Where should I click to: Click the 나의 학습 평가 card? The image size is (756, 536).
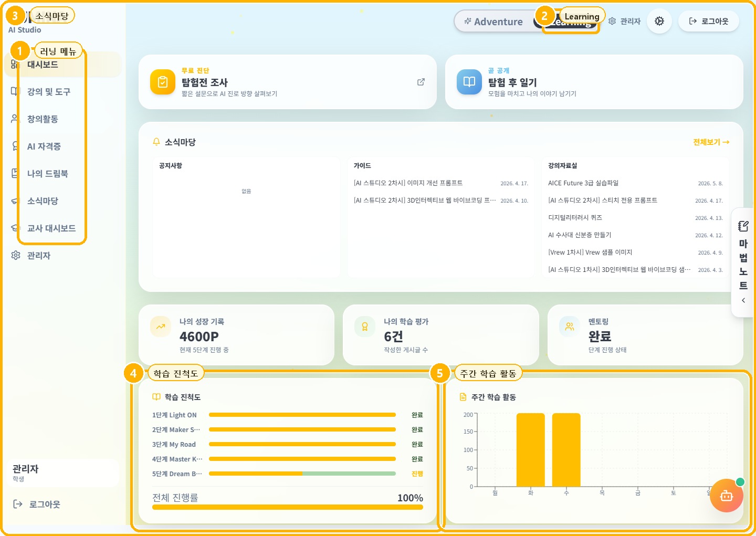coord(441,335)
